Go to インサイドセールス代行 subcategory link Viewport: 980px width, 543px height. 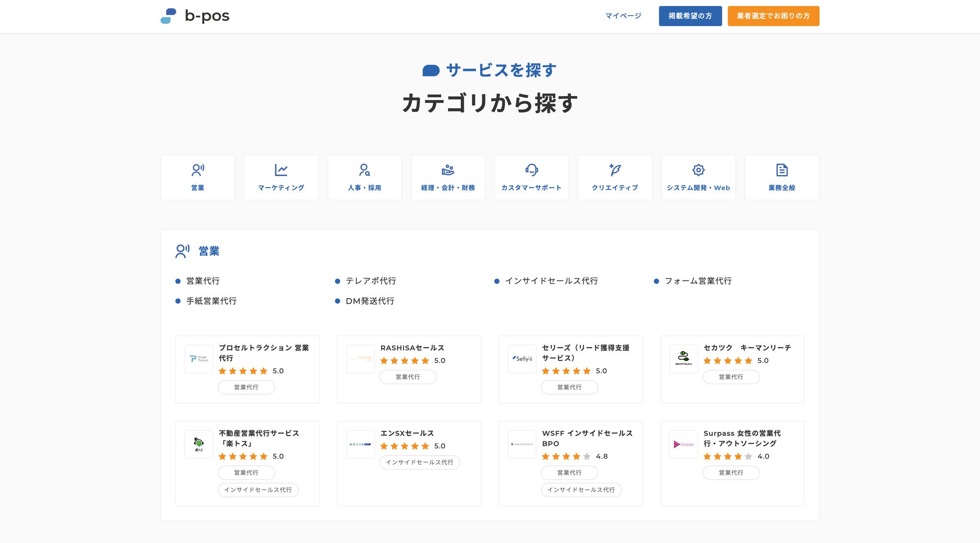551,281
